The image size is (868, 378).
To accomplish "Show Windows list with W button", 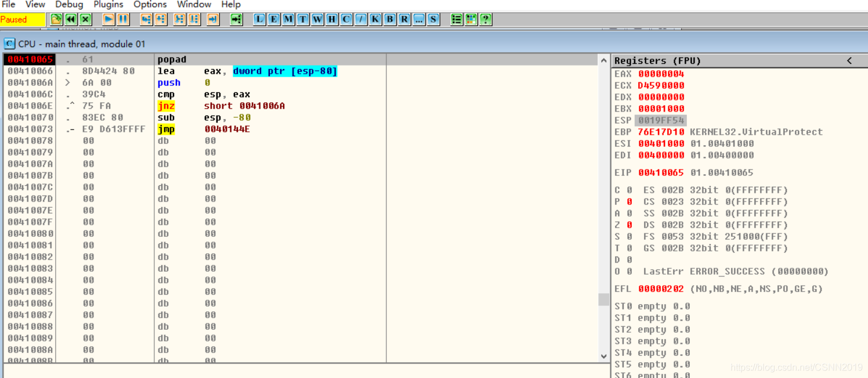I will point(317,19).
